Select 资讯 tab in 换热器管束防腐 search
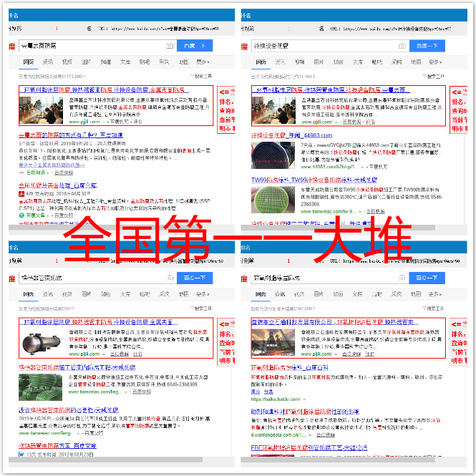Viewport: 476px width, 476px height. [x=47, y=293]
